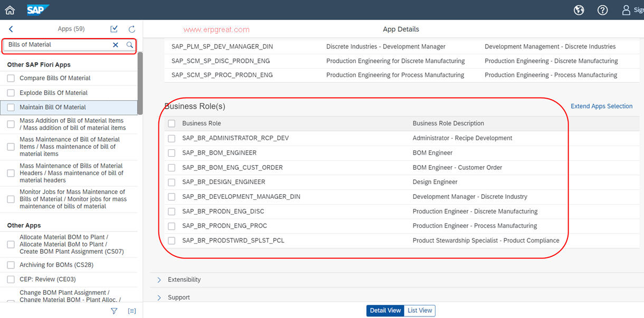Click the search magnifier icon
644x318 pixels.
point(129,45)
